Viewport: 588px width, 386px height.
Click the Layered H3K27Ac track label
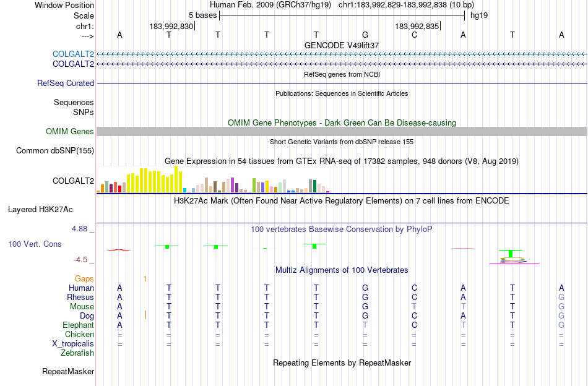40,210
